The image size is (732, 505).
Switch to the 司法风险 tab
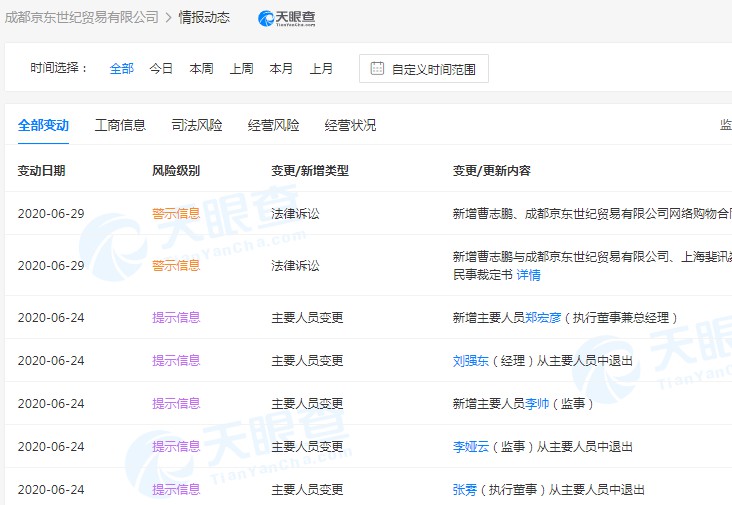(197, 125)
